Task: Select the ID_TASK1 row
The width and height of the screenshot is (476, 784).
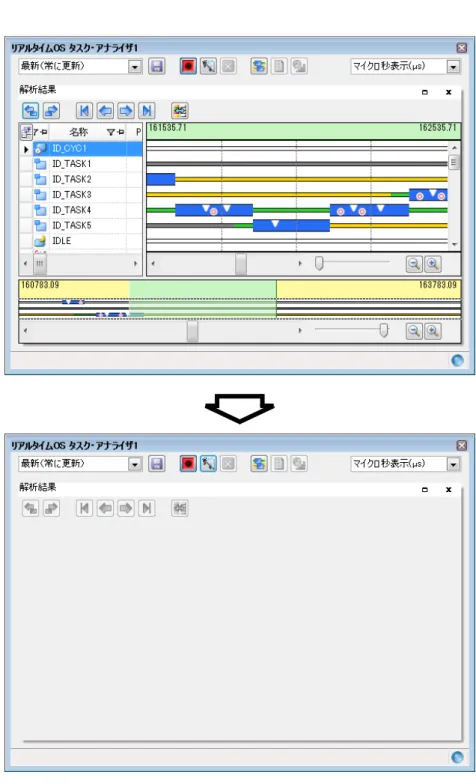Action: click(x=80, y=164)
